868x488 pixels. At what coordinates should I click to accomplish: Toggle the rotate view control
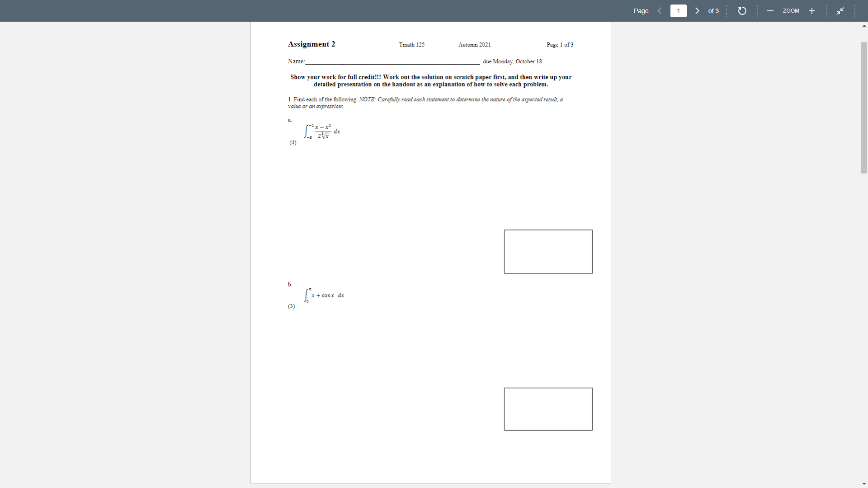click(x=742, y=10)
